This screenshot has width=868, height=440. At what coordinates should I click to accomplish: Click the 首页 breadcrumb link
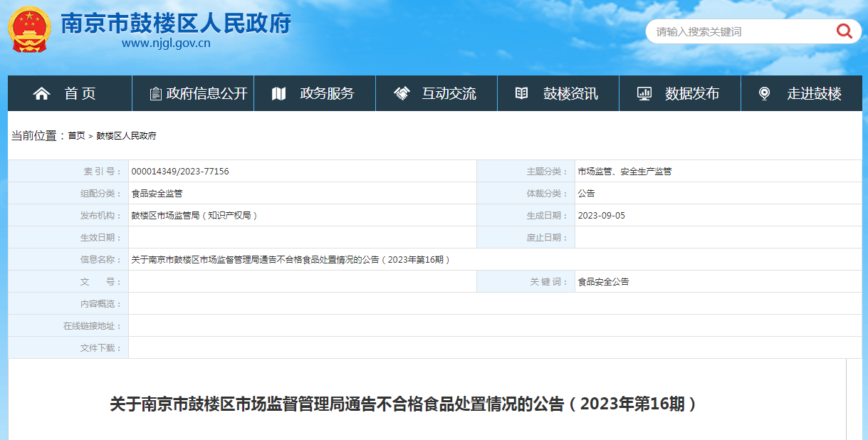tap(76, 135)
